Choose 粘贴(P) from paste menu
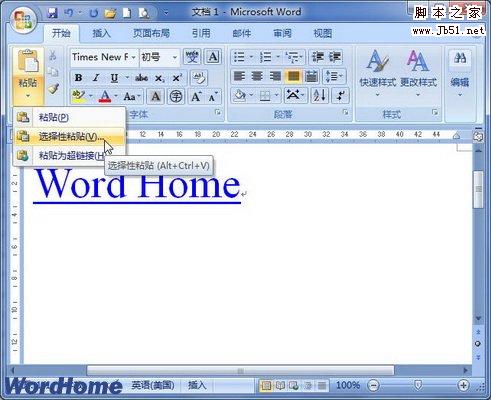 [69, 117]
